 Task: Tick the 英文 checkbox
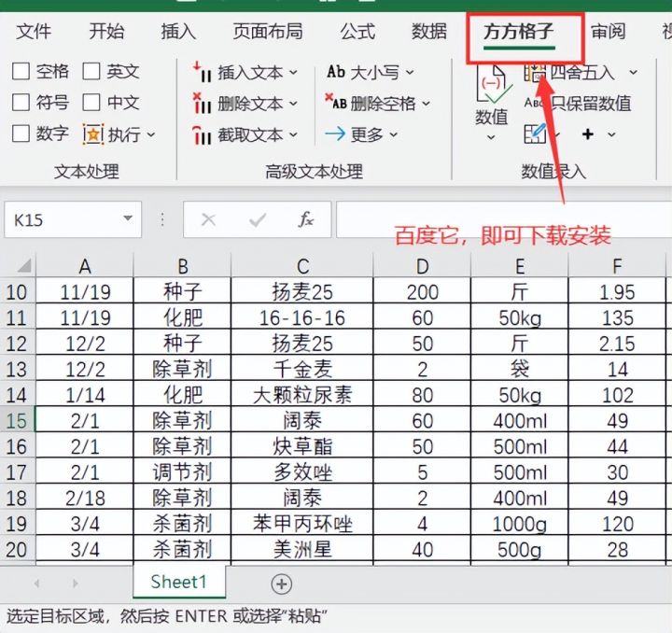pos(91,72)
